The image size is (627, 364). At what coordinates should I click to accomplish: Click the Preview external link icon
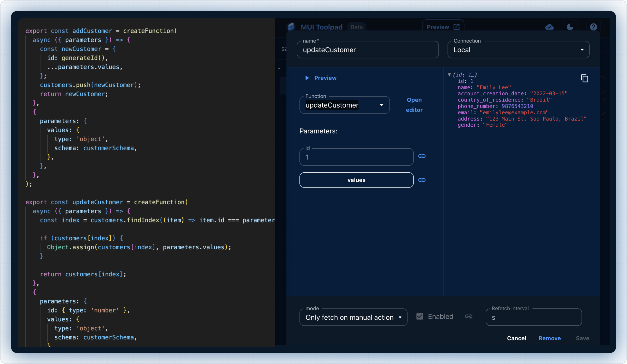(x=456, y=27)
